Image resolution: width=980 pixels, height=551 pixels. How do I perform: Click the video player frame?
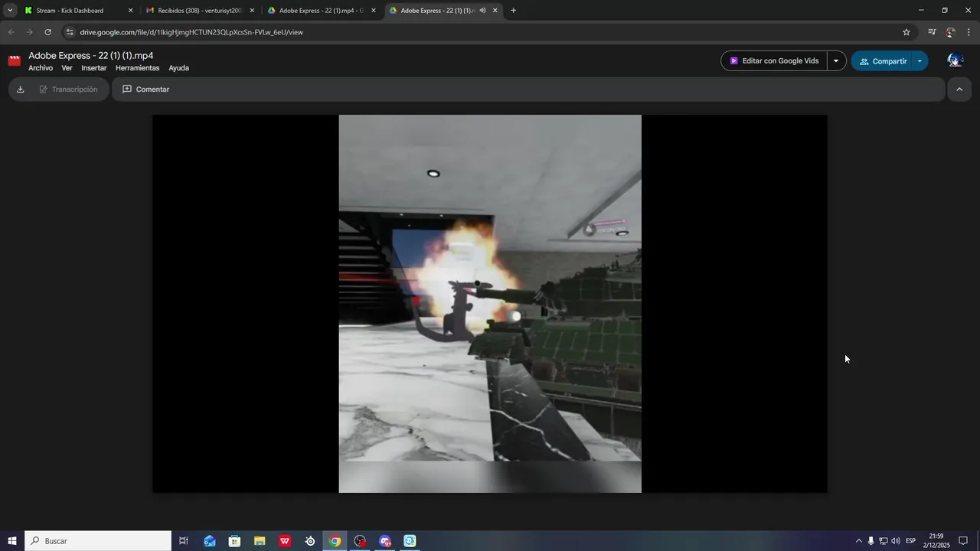[x=490, y=304]
